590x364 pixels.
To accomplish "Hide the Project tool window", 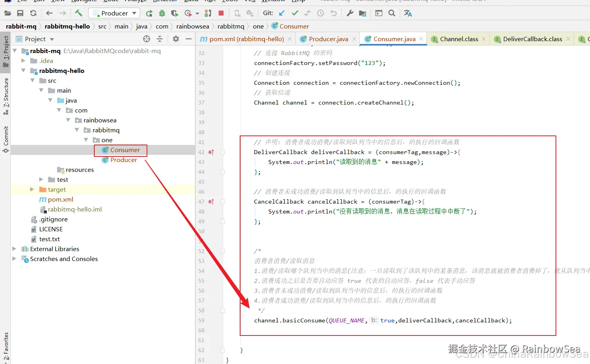I will [189, 39].
